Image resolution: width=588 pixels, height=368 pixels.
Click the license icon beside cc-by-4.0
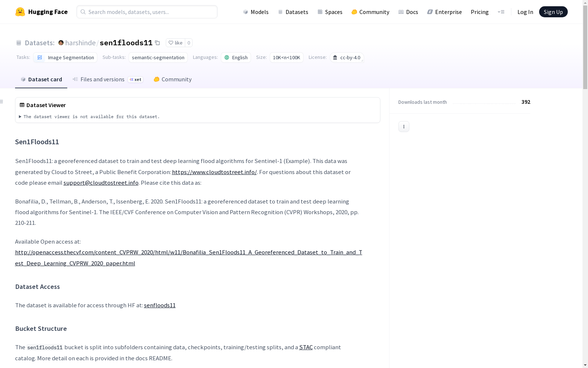[335, 57]
